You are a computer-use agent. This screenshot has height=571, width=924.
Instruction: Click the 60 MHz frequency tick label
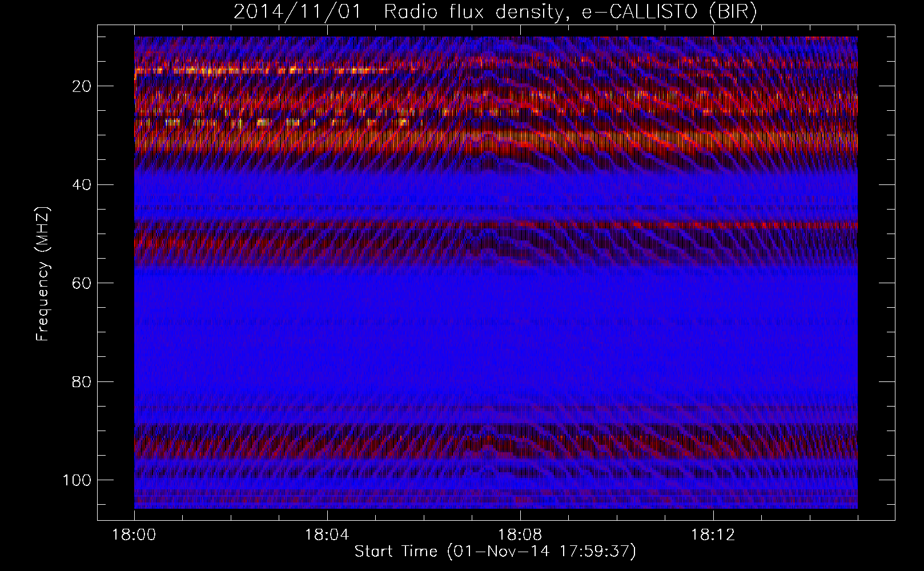[81, 283]
